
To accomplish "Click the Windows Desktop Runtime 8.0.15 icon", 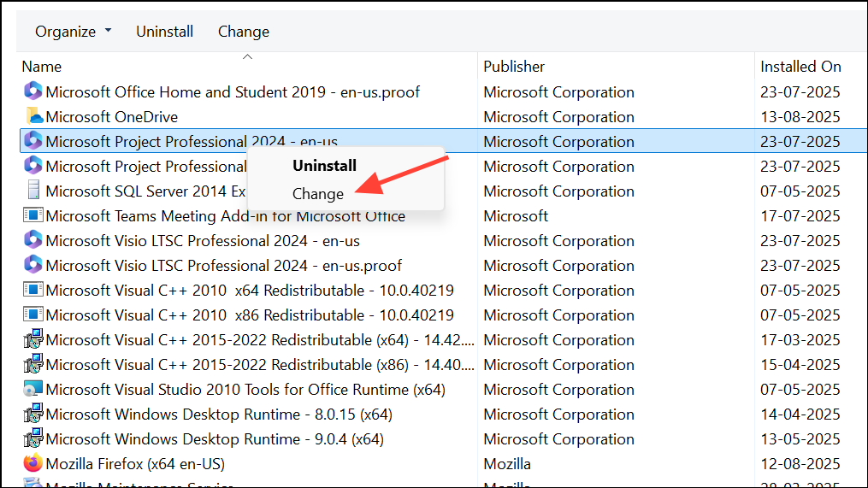I will (x=33, y=415).
